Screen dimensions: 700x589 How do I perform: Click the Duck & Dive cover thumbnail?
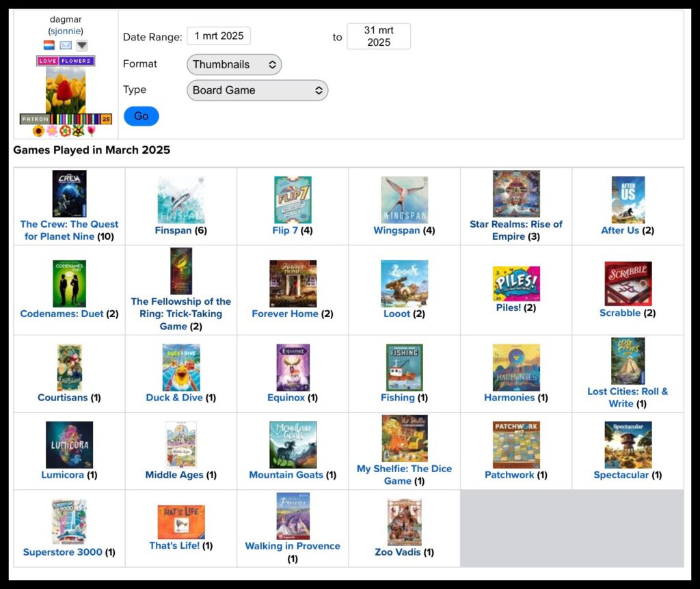click(x=180, y=368)
